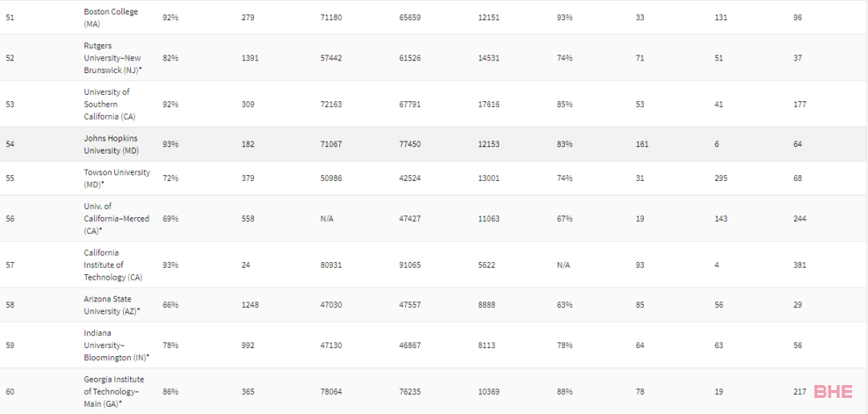Click the N/A value in Merced row
The height and width of the screenshot is (414, 868).
click(x=326, y=219)
